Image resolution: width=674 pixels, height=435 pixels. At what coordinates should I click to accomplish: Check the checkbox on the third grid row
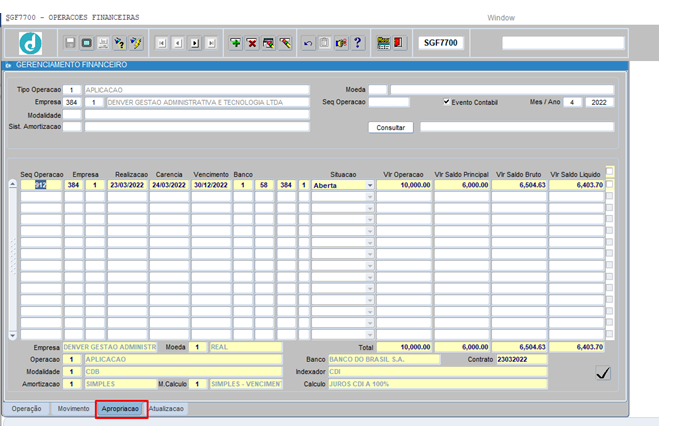click(x=609, y=208)
